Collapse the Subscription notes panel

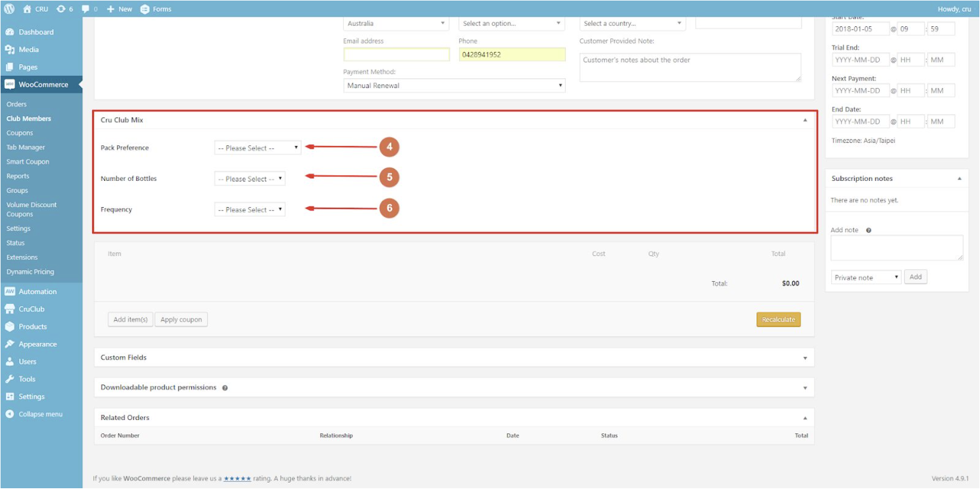pos(960,178)
